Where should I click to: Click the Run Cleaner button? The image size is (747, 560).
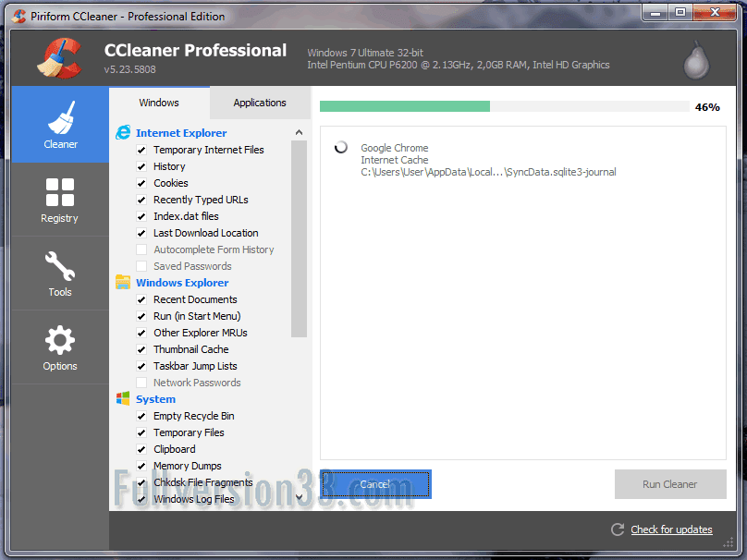coord(670,484)
